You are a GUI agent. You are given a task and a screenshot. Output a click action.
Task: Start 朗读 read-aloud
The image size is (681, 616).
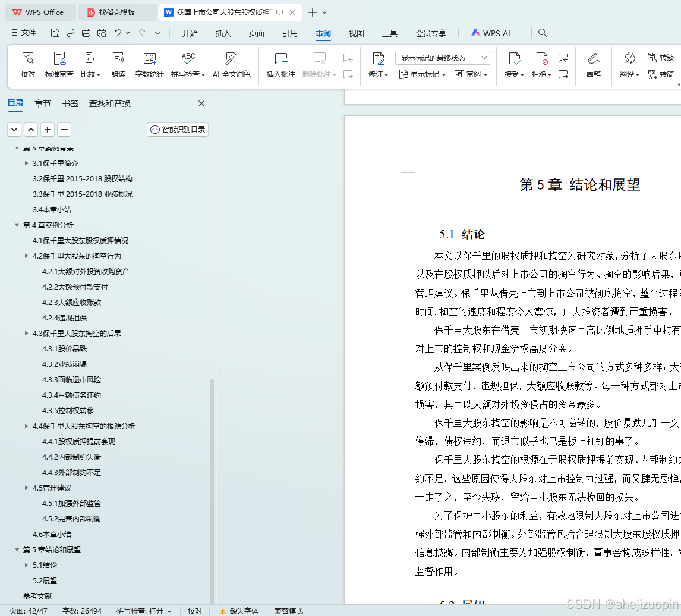click(118, 65)
